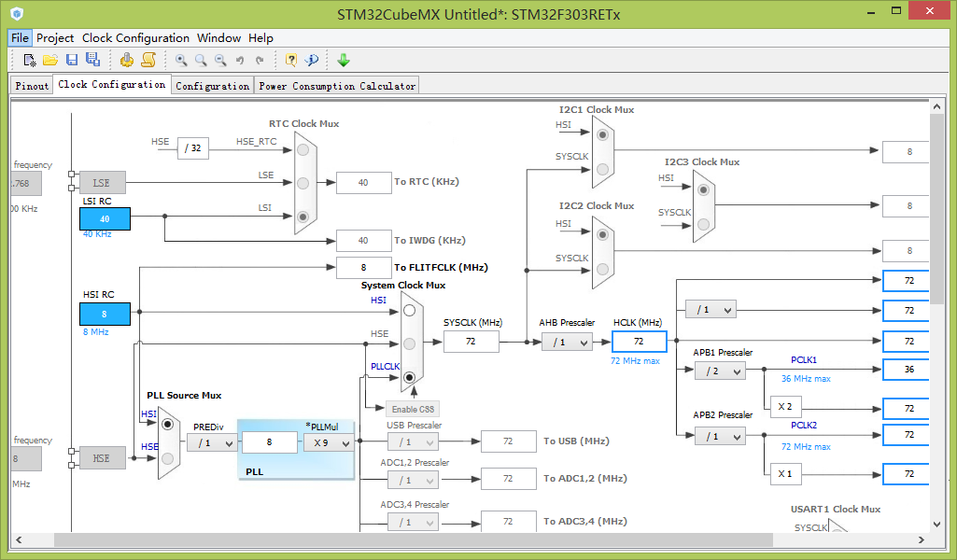
Task: Open the AHB Prescaler dropdown
Action: coord(567,343)
